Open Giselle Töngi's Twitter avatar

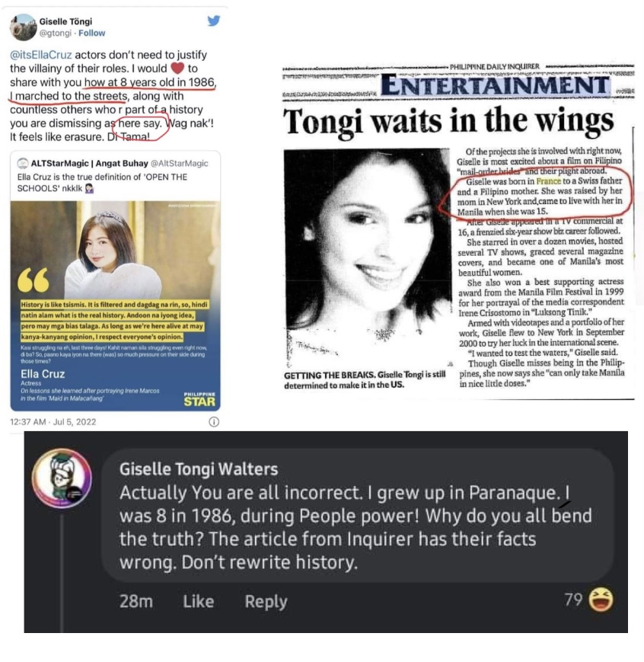click(23, 27)
